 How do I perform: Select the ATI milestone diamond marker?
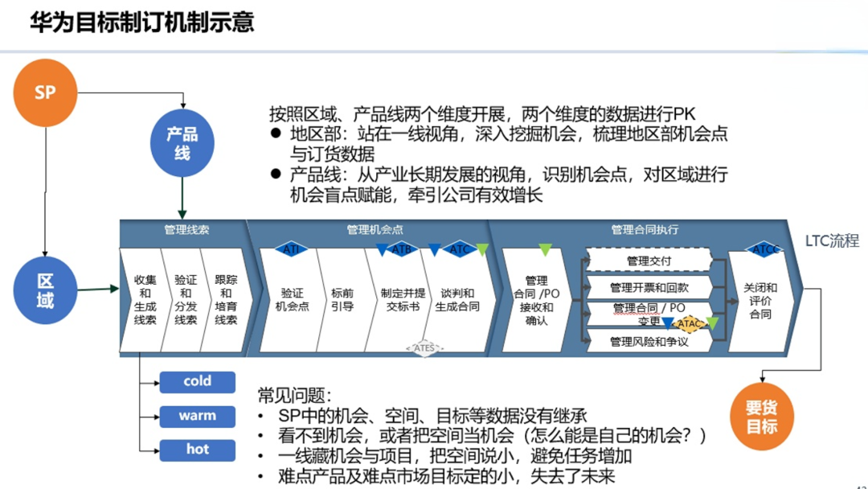coord(291,249)
